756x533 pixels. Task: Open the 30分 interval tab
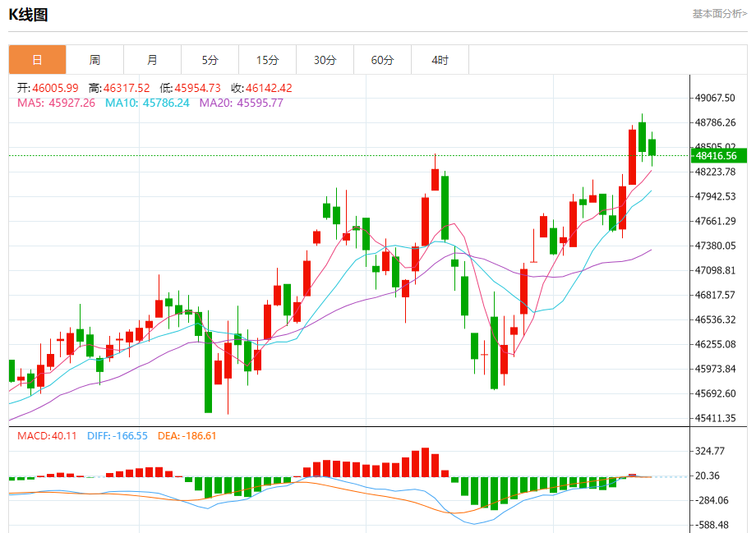(325, 60)
